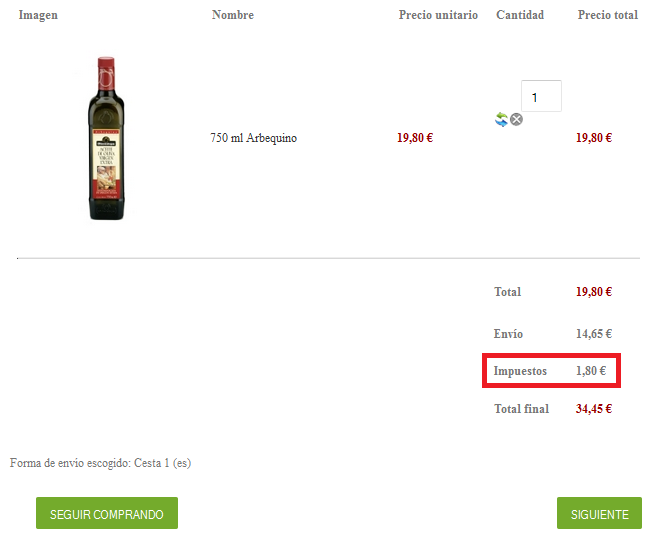The image size is (667, 549).
Task: Click the shipping cost 14,65 €
Action: 594,334
